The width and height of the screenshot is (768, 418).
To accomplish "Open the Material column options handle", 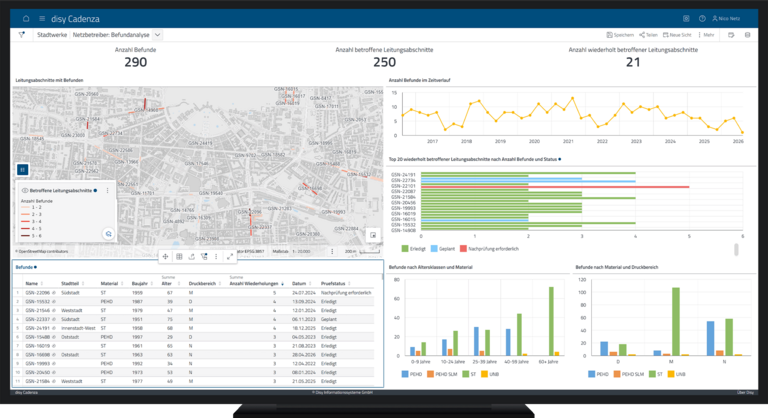I will pyautogui.click(x=122, y=284).
